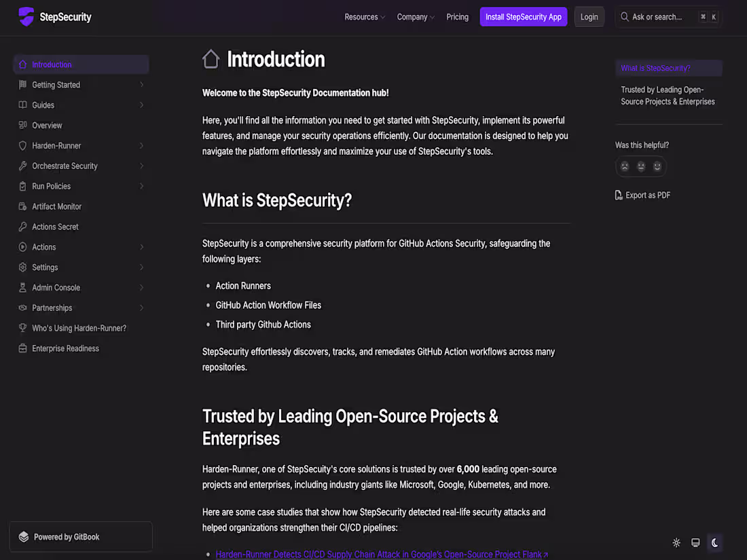Expand the Guides sidebar section
The width and height of the screenshot is (747, 560).
point(141,105)
